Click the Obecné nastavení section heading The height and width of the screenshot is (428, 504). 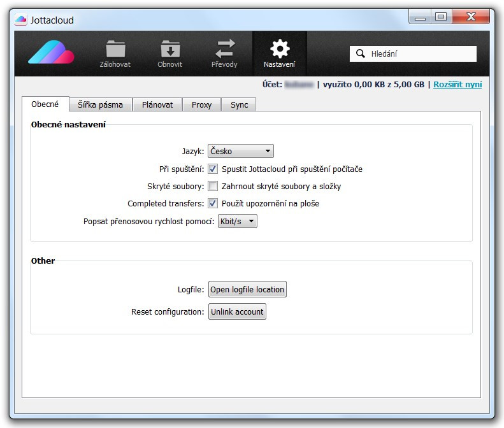tap(68, 124)
